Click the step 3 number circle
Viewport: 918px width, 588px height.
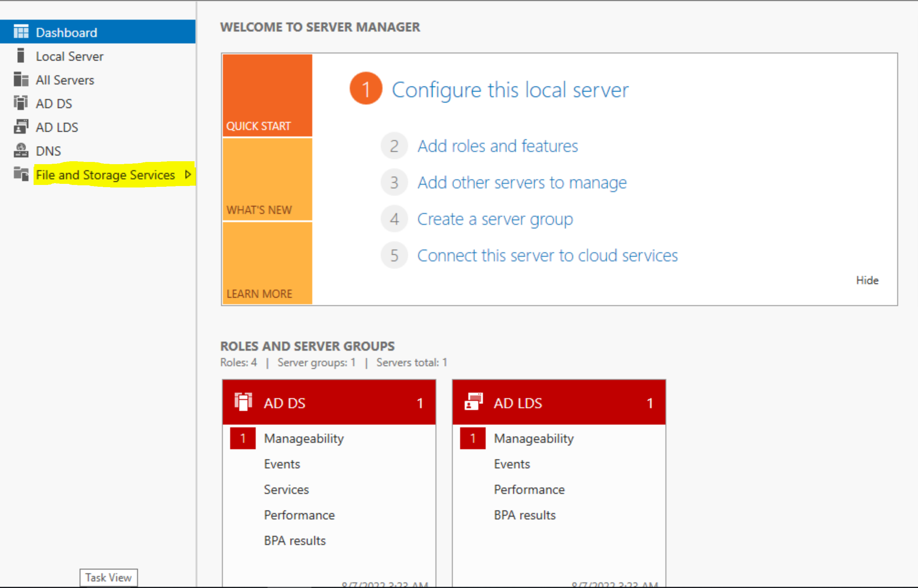tap(394, 182)
